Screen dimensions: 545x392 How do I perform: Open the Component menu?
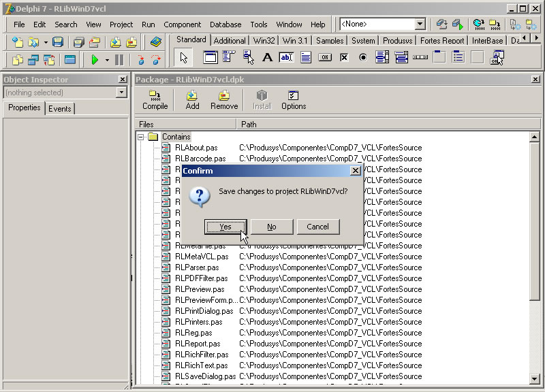(x=182, y=24)
